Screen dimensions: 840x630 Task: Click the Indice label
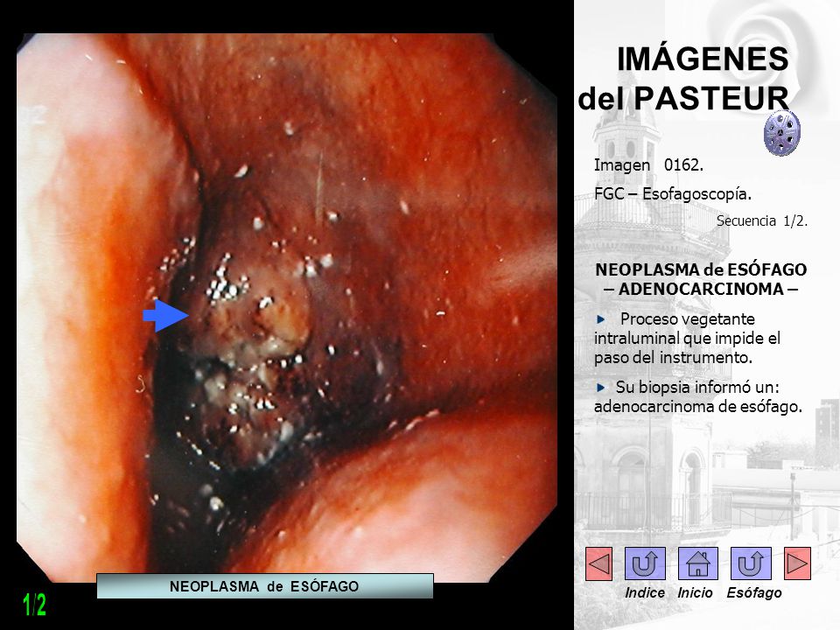(x=645, y=592)
